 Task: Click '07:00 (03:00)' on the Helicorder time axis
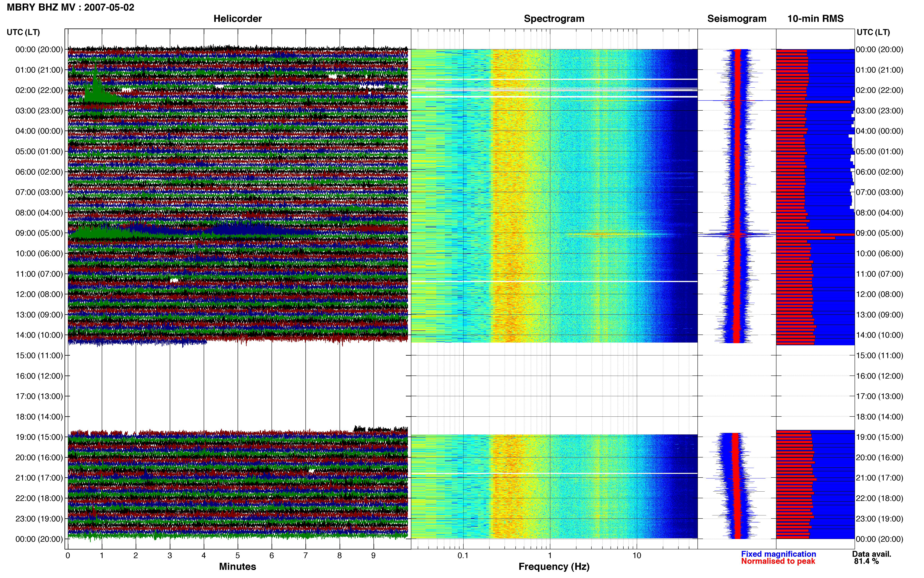point(39,192)
